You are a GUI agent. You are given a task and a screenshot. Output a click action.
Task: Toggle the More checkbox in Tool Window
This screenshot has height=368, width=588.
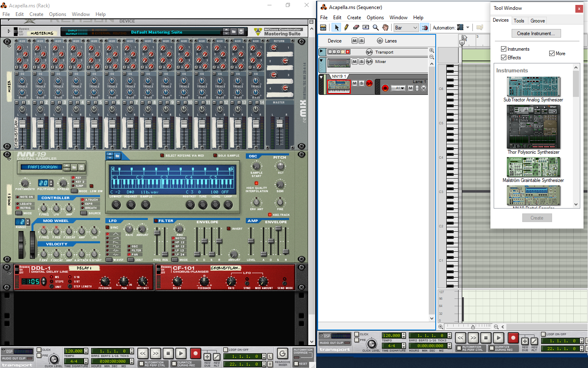552,54
